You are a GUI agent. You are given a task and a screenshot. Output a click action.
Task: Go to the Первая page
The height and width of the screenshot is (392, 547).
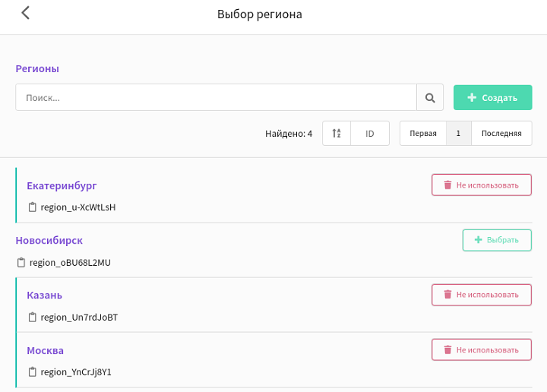pyautogui.click(x=423, y=133)
